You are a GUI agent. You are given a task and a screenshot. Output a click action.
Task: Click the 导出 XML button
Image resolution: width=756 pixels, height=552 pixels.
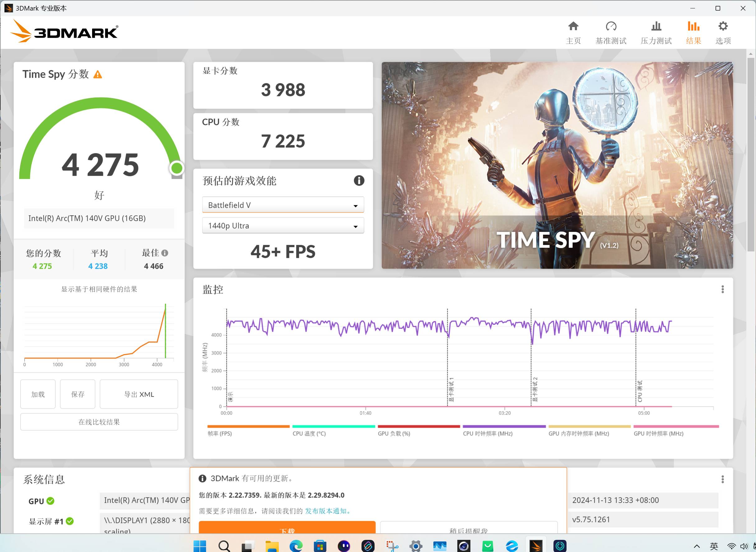(x=139, y=394)
